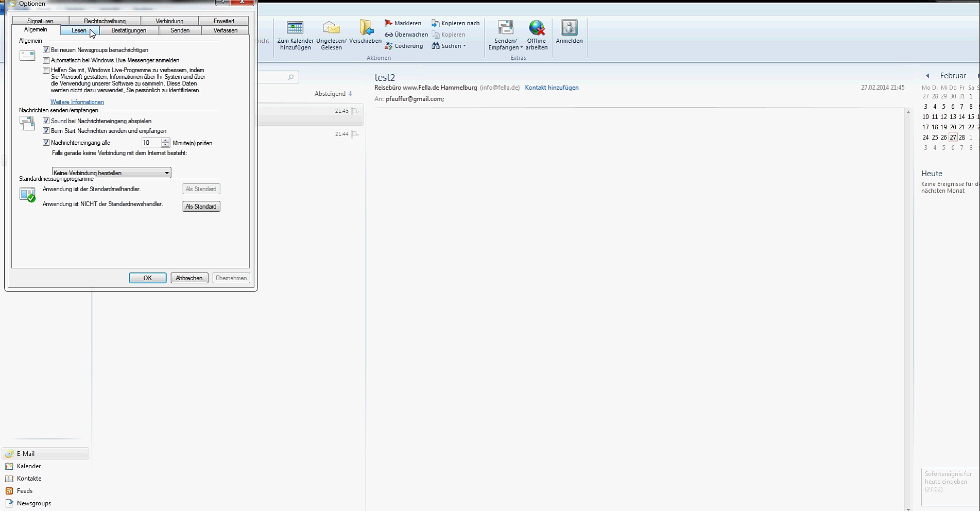Click the Verschieben folder icon
Screen dimensions: 980x511
tap(366, 28)
